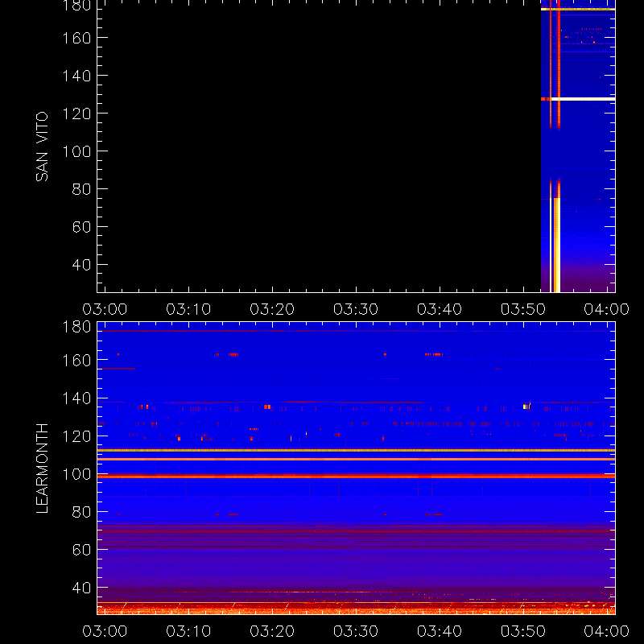This screenshot has height=644, width=644.
Task: Click 03:50 time label under Learmonth plot
Action: click(523, 631)
